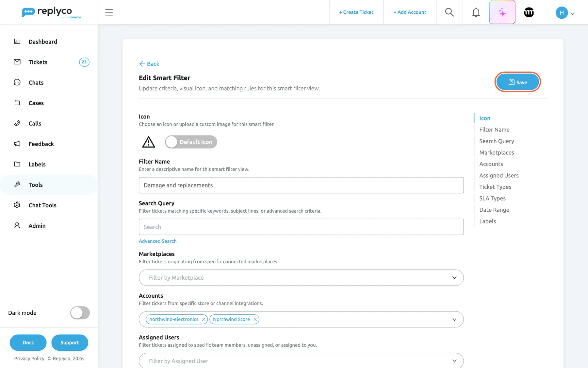Toggle the Default Icon switch
Image resolution: width=588 pixels, height=368 pixels.
pos(191,142)
